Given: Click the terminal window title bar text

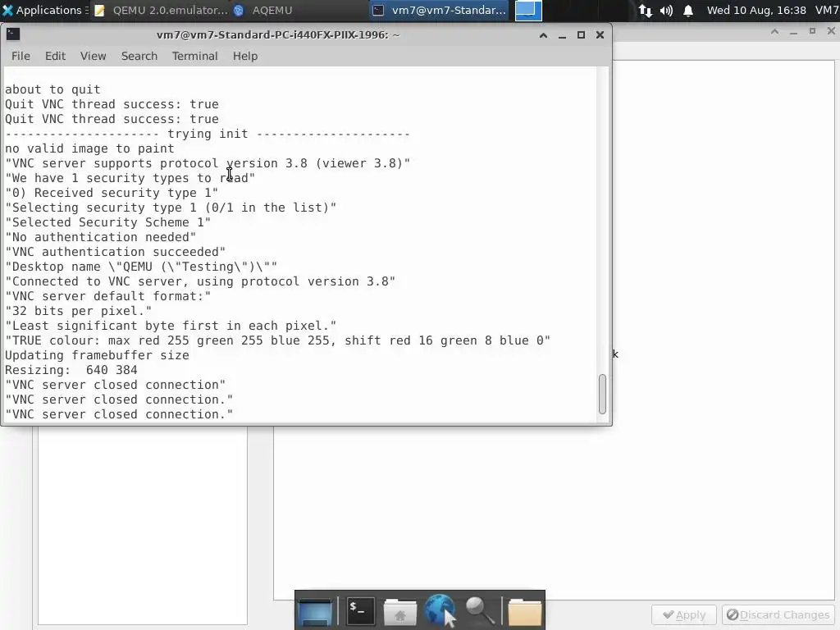Looking at the screenshot, I should [x=278, y=34].
